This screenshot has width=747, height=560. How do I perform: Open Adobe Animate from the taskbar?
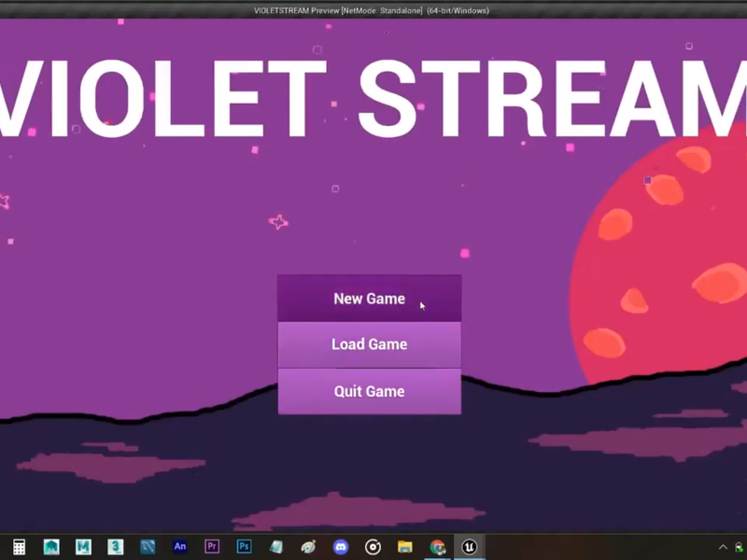click(180, 547)
